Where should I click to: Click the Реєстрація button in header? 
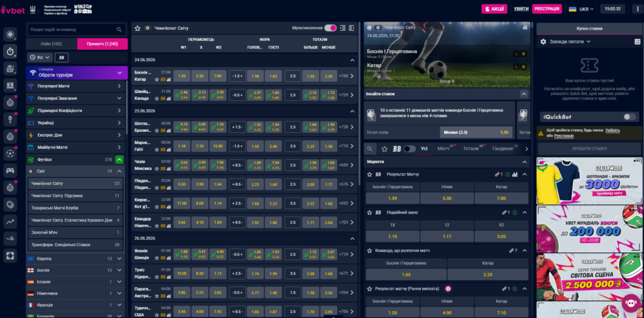click(547, 9)
